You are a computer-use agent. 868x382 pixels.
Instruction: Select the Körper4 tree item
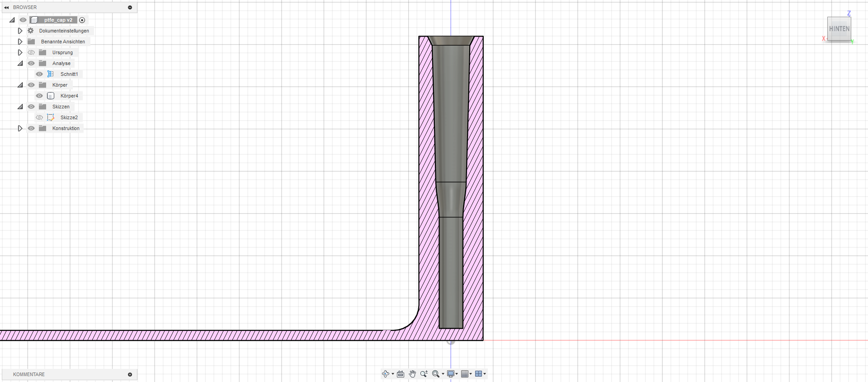(x=69, y=96)
